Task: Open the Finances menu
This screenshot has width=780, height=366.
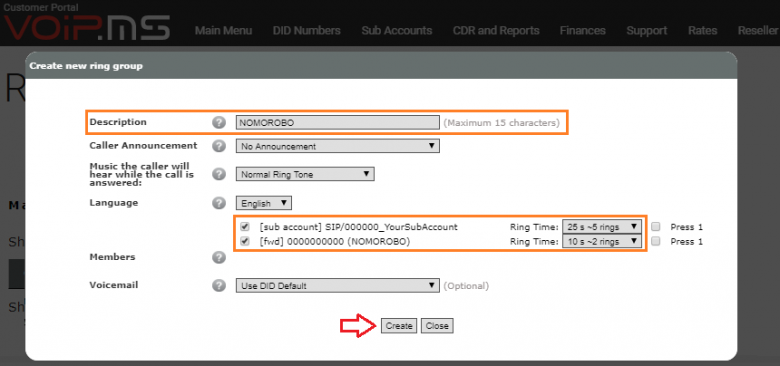Action: [583, 31]
